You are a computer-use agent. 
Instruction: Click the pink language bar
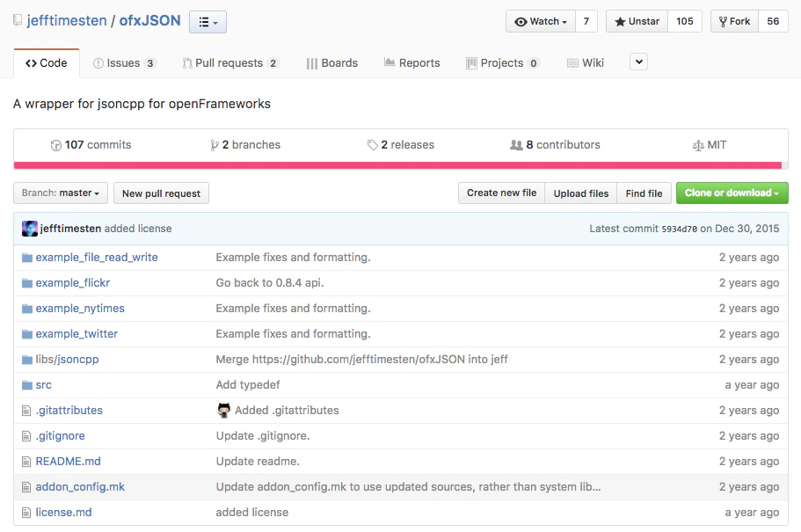click(x=397, y=165)
